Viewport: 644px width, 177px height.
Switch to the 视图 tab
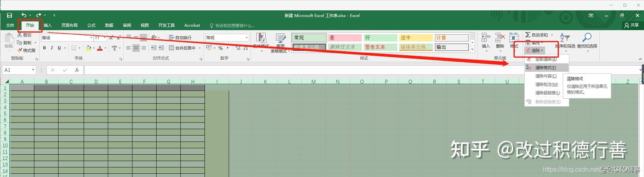coord(145,25)
